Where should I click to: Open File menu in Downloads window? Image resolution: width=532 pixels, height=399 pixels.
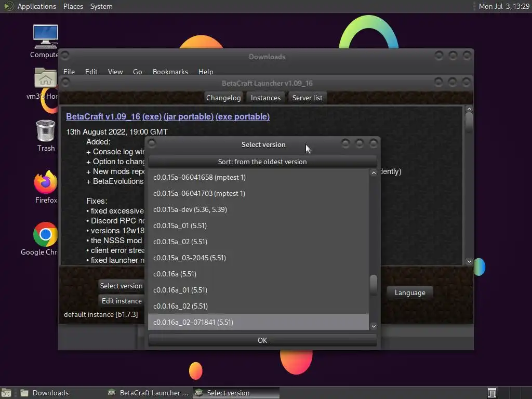(69, 72)
